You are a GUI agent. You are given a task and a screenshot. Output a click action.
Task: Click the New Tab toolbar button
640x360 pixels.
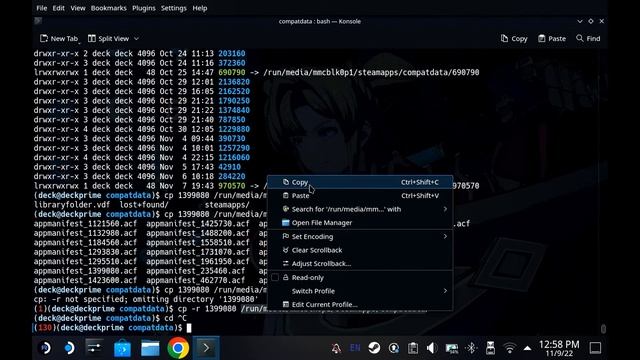(x=59, y=38)
